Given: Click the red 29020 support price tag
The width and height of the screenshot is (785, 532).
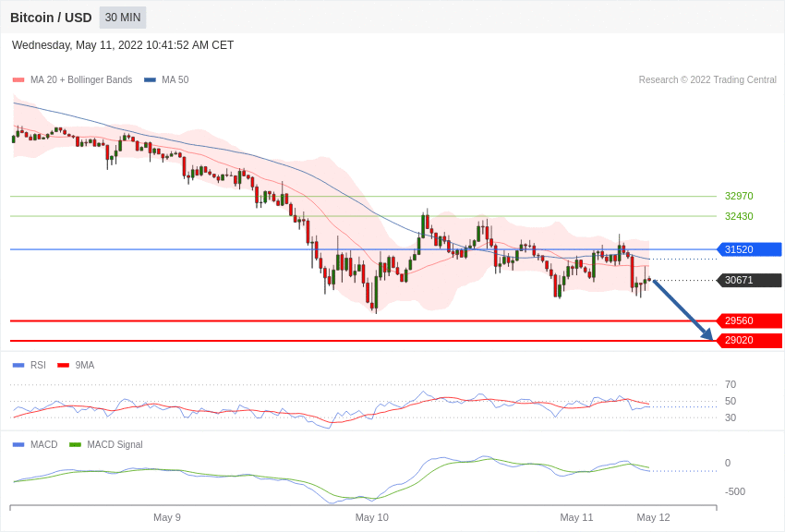Looking at the screenshot, I should point(750,340).
